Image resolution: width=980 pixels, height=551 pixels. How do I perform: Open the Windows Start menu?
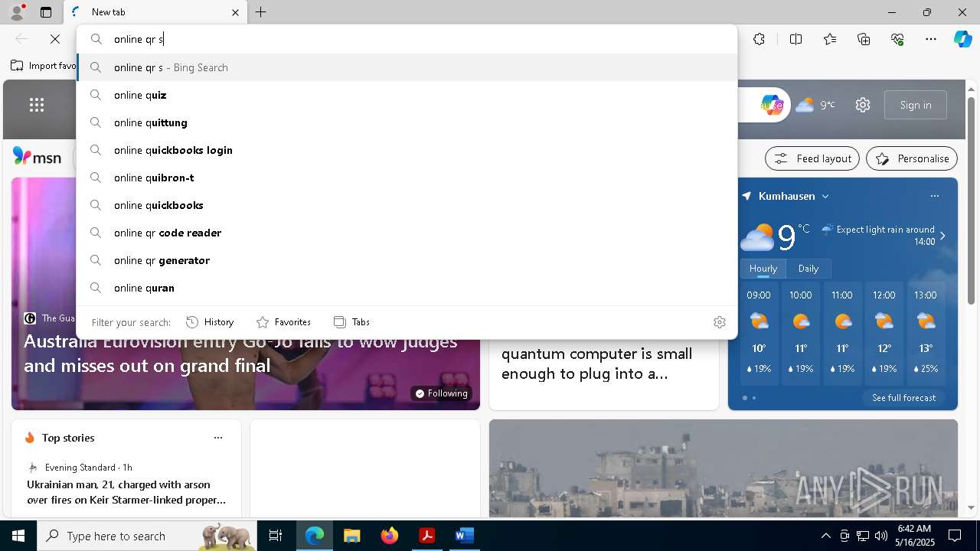[x=18, y=536]
